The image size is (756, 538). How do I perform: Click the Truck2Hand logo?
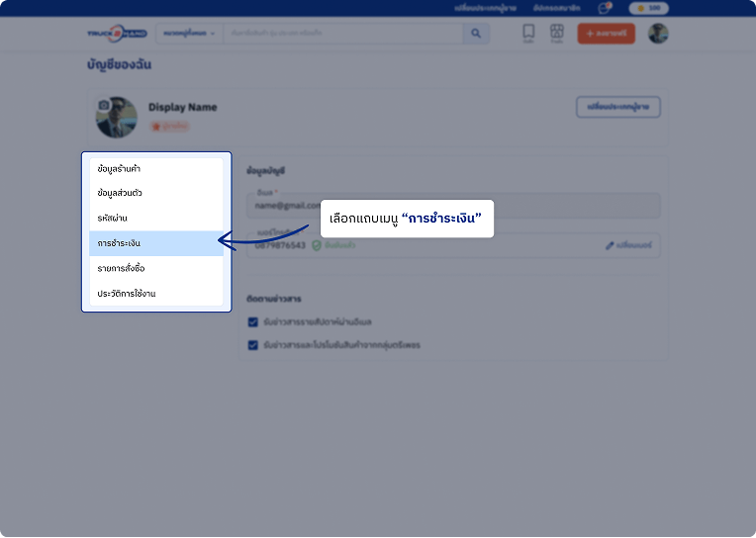tap(117, 34)
